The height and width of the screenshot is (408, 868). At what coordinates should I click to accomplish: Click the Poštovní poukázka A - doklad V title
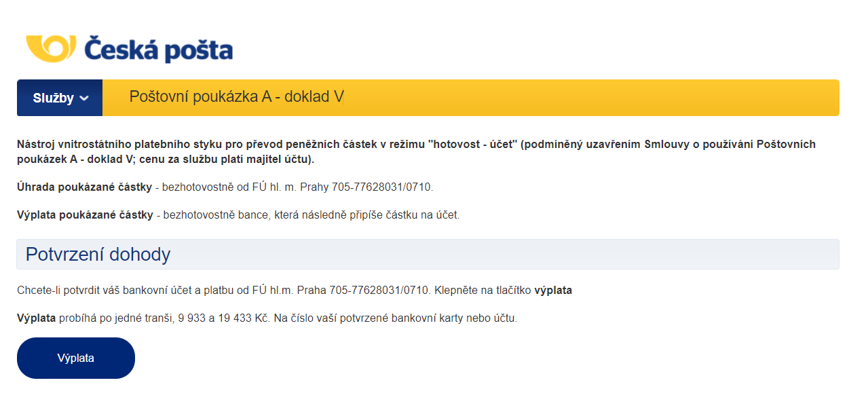[237, 97]
